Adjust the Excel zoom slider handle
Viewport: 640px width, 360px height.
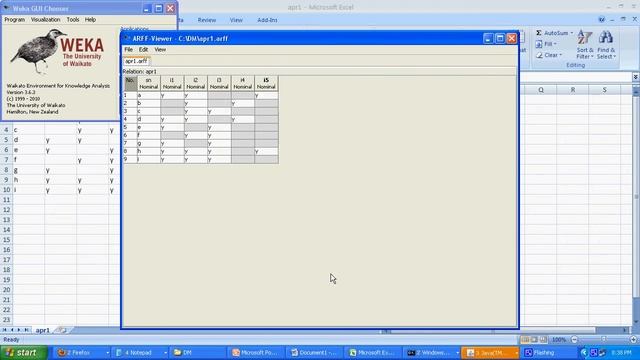pyautogui.click(x=604, y=340)
